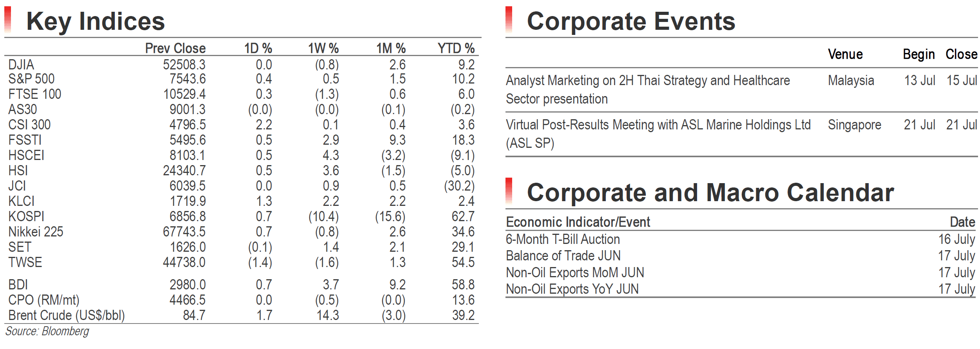
Task: Select the KOSPI index row label
Action: pyautogui.click(x=26, y=216)
